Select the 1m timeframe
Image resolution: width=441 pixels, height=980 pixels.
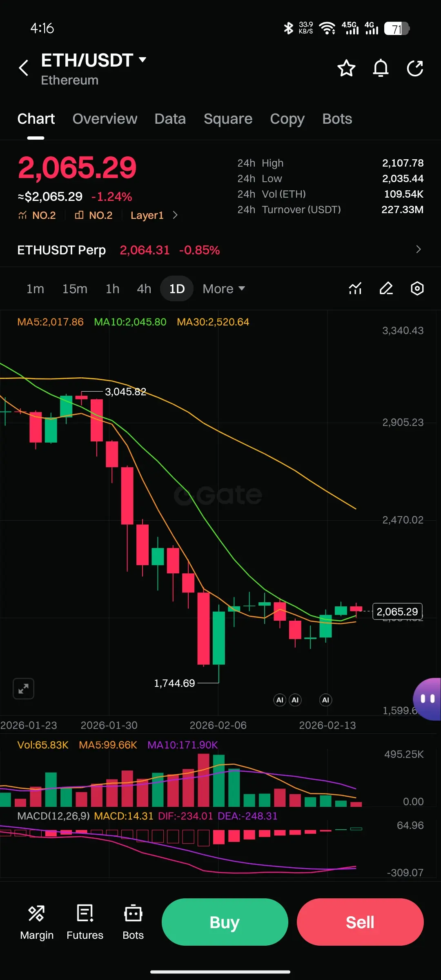35,289
